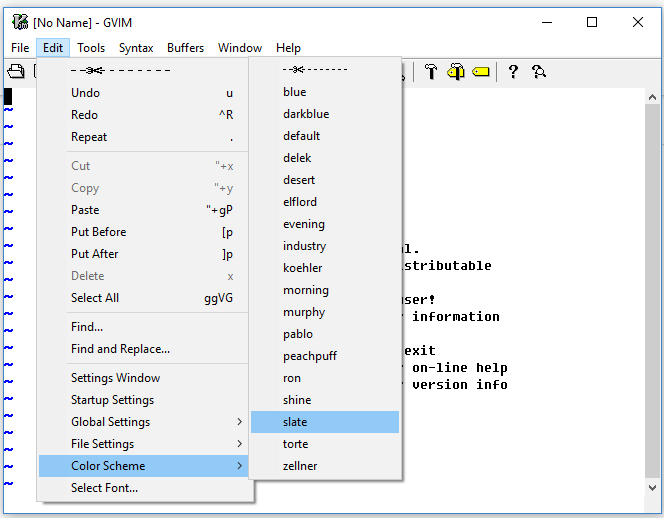Apply the desert color scheme

[x=325, y=180]
